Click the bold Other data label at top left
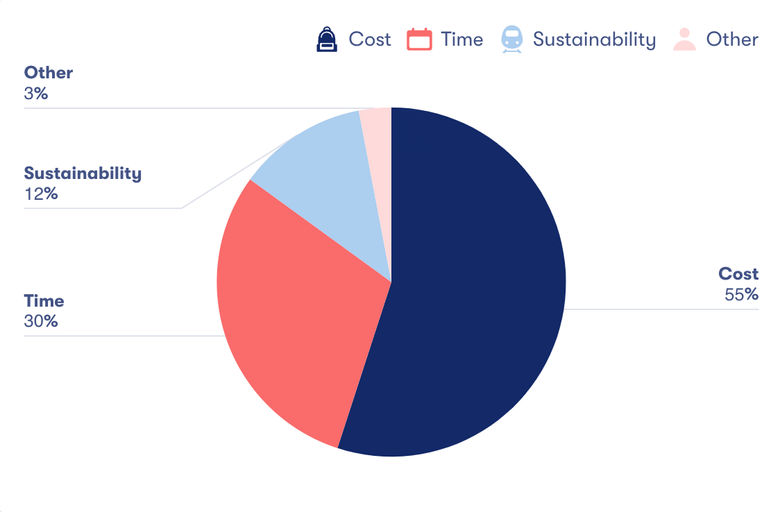 [48, 73]
